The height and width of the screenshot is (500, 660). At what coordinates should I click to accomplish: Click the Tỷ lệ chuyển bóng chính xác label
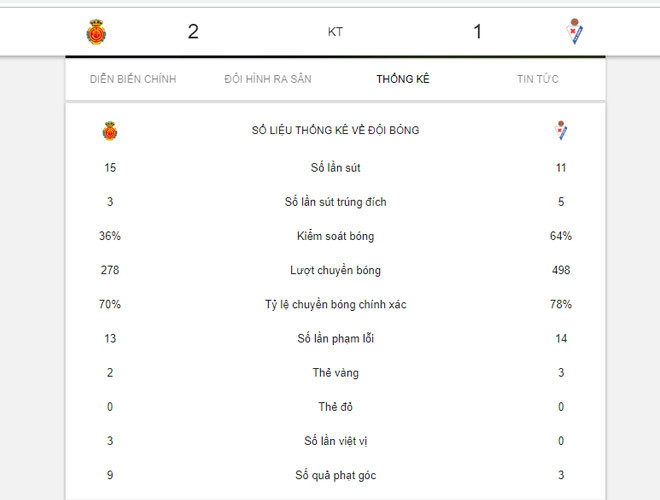[335, 304]
